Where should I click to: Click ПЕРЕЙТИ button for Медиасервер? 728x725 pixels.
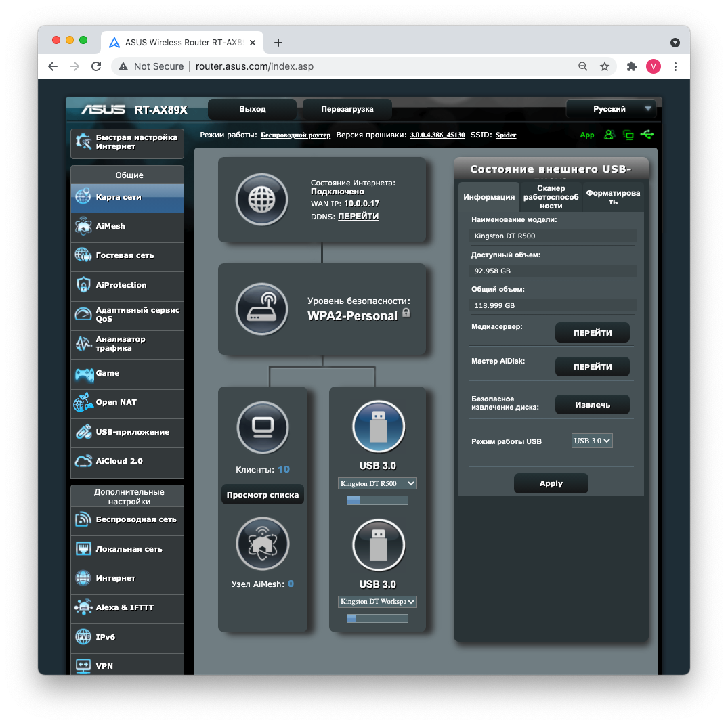593,333
